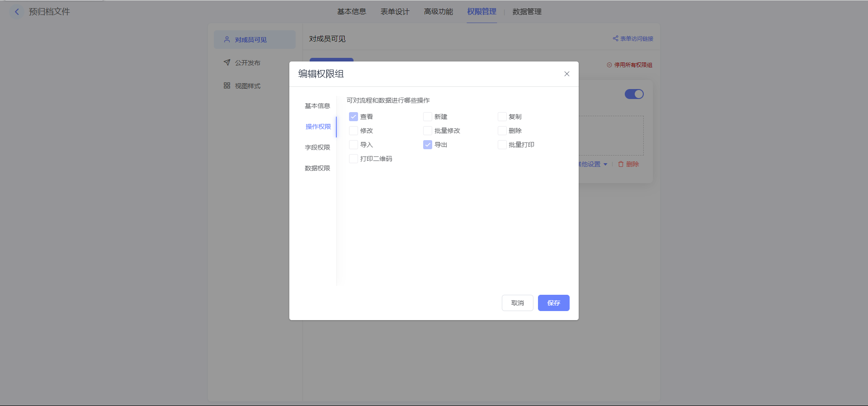The image size is (868, 406).
Task: Click the 表单访问链接 share icon
Action: 615,38
